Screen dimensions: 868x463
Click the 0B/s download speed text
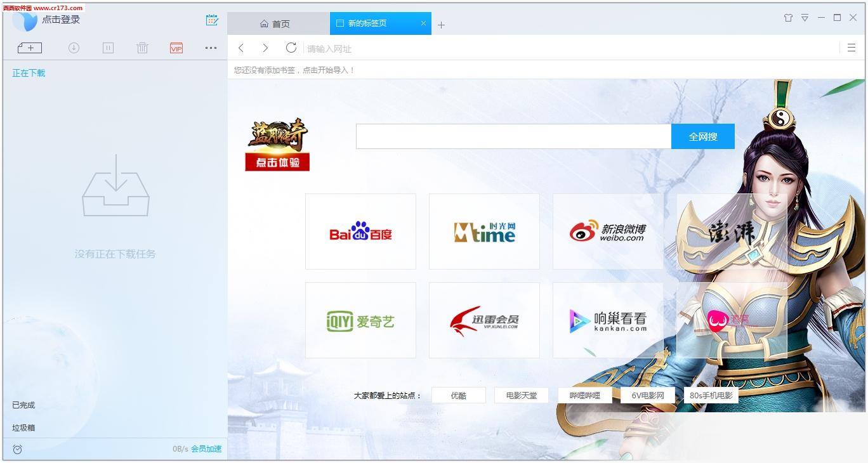pos(180,449)
